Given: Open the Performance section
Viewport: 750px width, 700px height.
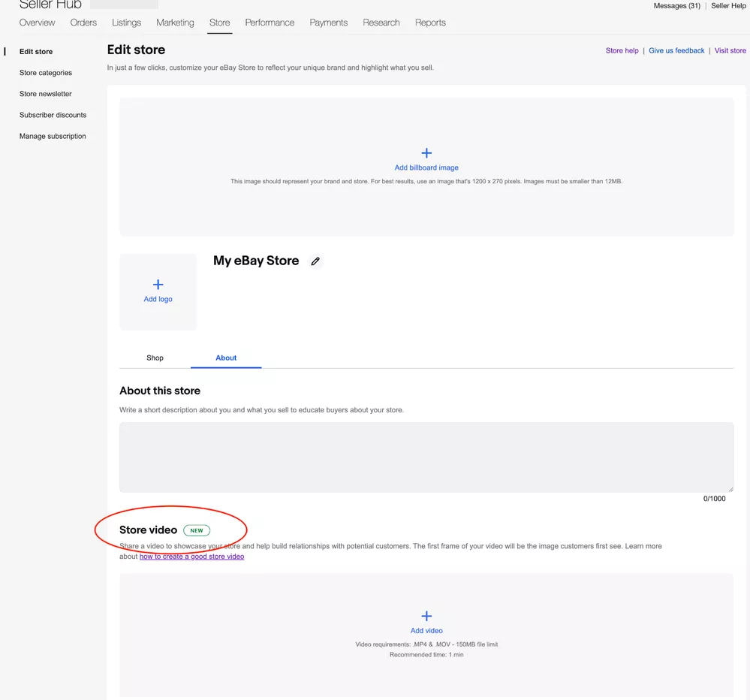Looking at the screenshot, I should pos(270,23).
